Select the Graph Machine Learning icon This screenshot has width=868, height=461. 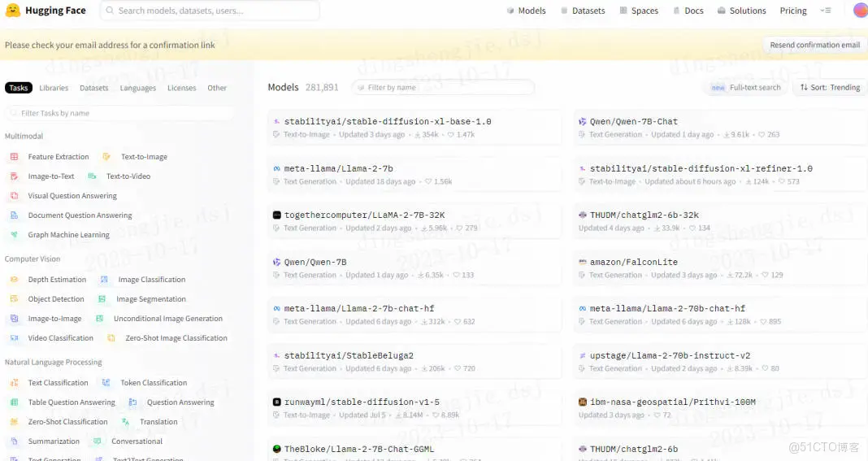[15, 235]
